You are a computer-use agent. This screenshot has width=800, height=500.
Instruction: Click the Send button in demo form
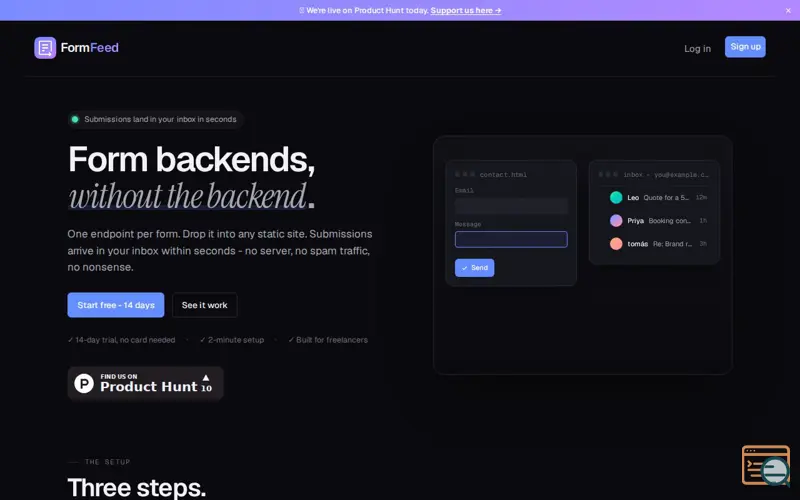click(x=474, y=268)
